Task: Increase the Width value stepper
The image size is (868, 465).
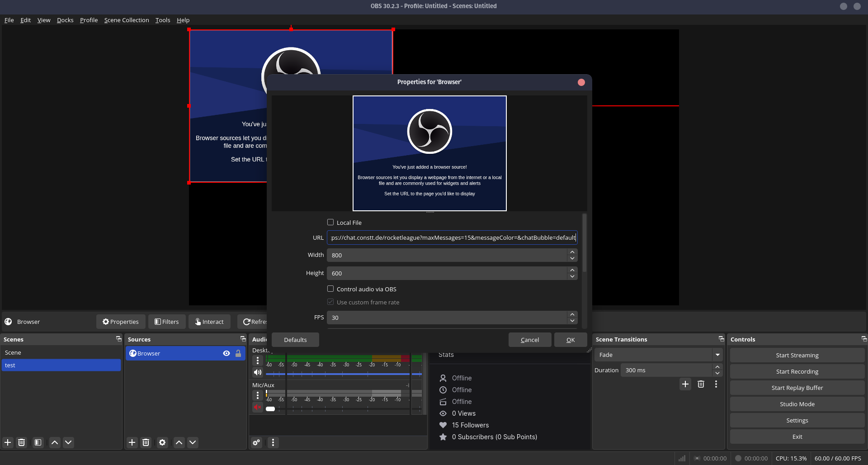Action: point(572,252)
